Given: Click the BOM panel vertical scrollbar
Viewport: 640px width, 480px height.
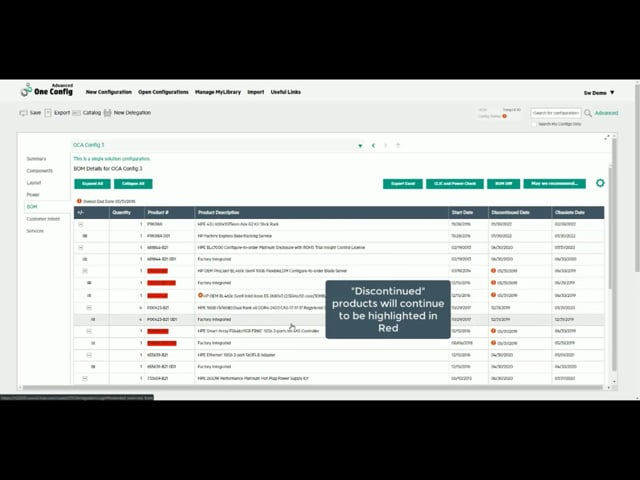Looking at the screenshot, I should click(610, 226).
